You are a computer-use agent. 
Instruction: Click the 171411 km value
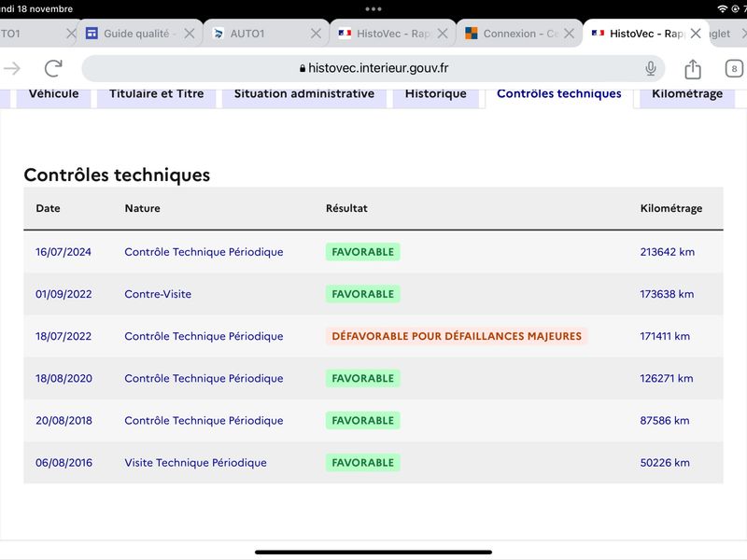(665, 336)
